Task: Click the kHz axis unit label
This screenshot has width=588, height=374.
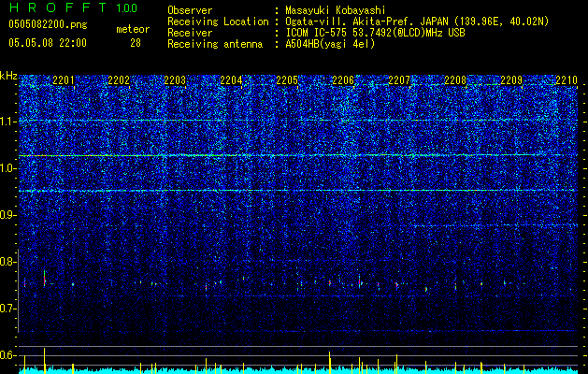Action: click(x=8, y=76)
